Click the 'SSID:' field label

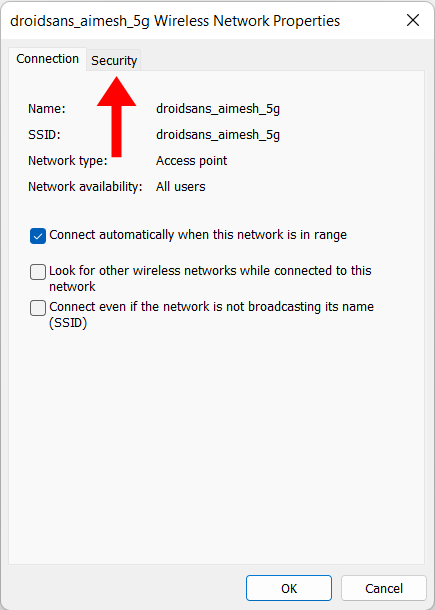pos(44,135)
